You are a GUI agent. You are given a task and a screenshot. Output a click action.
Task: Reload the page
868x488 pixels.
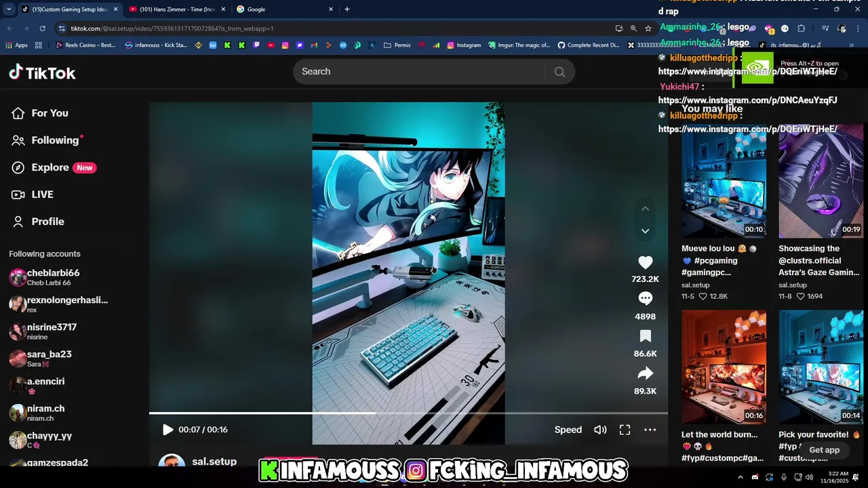[x=42, y=28]
